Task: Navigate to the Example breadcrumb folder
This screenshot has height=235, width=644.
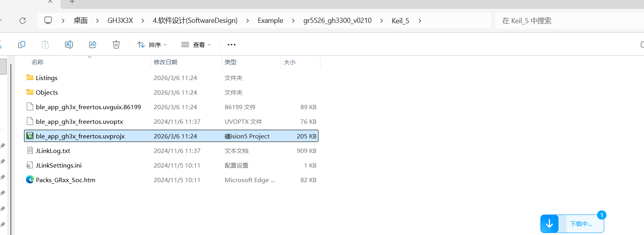Action: (x=270, y=21)
